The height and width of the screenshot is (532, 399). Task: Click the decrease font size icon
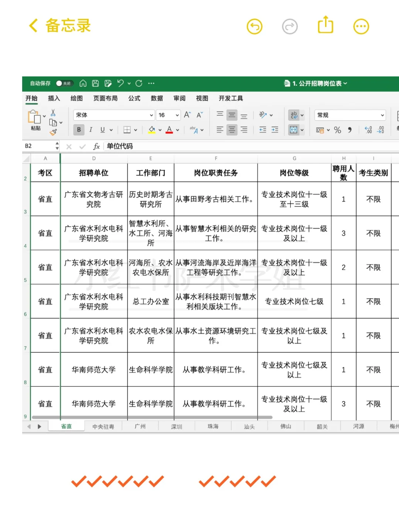tap(199, 115)
